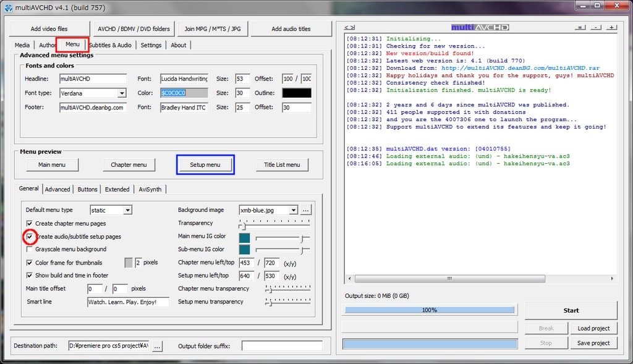The width and height of the screenshot is (633, 364).
Task: Open destination path browse '...' button
Action: [x=157, y=347]
